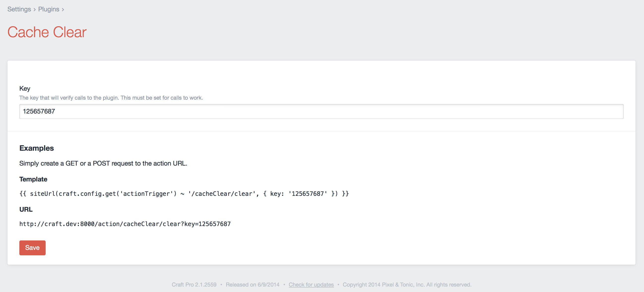Open the Check for updates link
This screenshot has width=644, height=292.
(311, 285)
